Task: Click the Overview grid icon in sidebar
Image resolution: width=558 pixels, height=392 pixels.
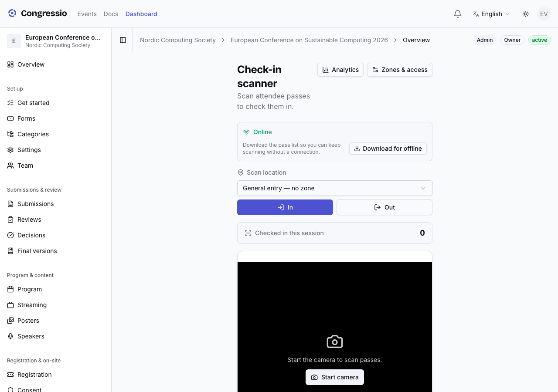Action: click(x=10, y=64)
